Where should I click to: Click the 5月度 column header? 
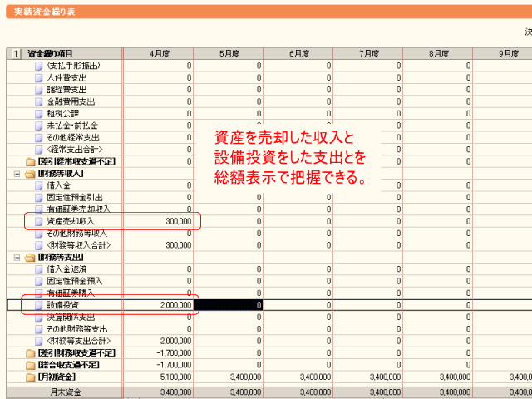(229, 53)
